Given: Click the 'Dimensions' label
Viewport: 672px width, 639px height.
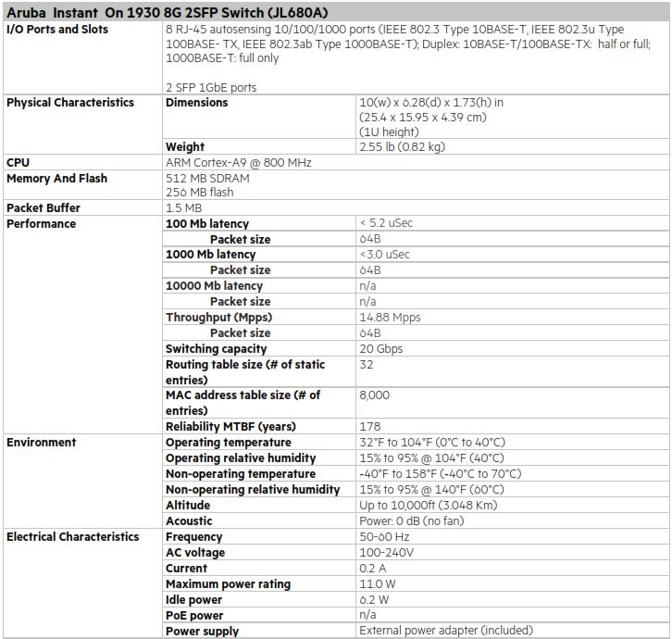Looking at the screenshot, I should click(x=197, y=103).
